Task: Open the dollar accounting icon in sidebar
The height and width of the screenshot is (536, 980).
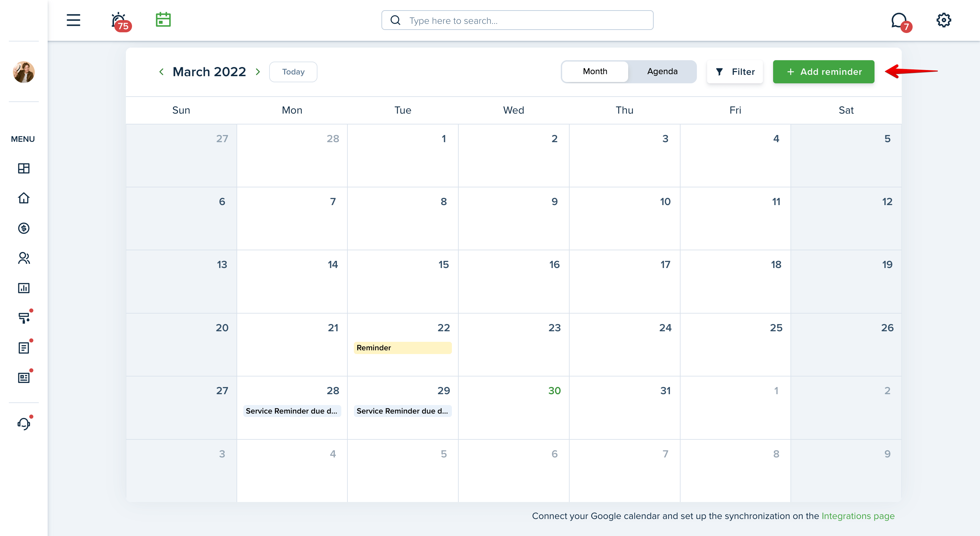Action: [23, 228]
